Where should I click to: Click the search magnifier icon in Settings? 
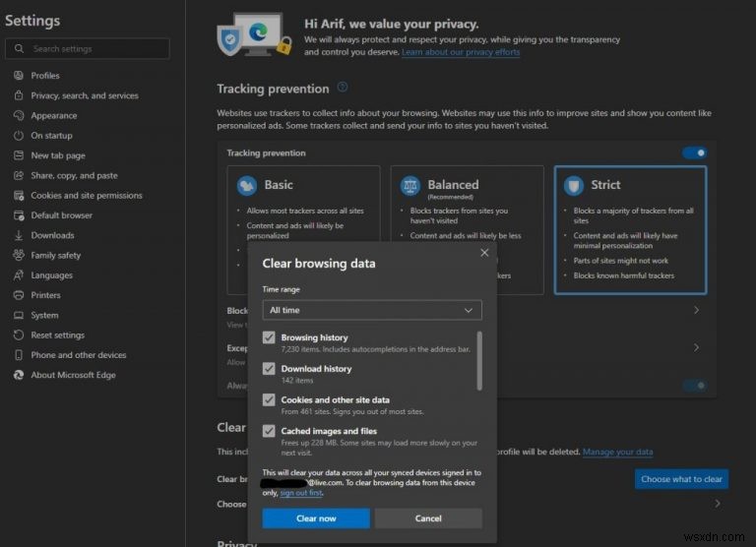point(19,48)
